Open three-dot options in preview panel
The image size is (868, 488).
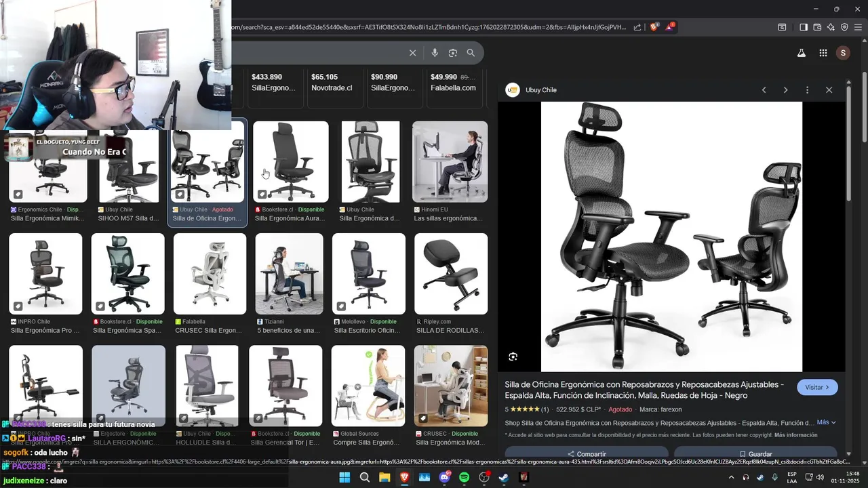[807, 90]
